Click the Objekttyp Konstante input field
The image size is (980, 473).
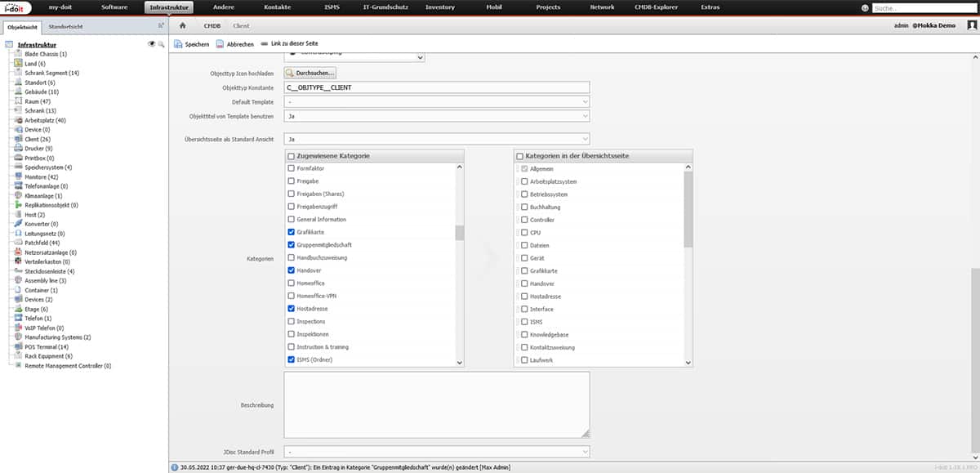(x=437, y=87)
